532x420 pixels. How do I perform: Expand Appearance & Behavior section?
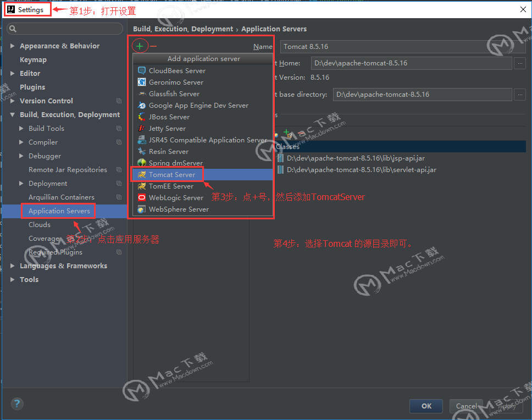[x=12, y=46]
